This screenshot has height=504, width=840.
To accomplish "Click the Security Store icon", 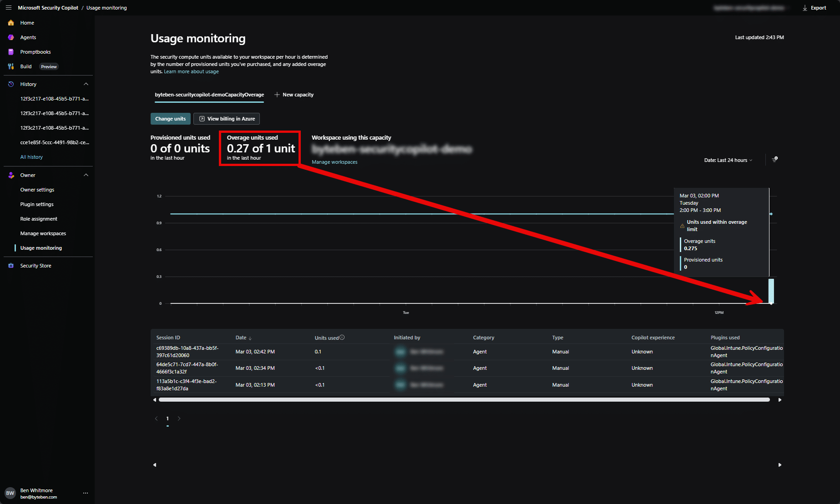I will (11, 266).
